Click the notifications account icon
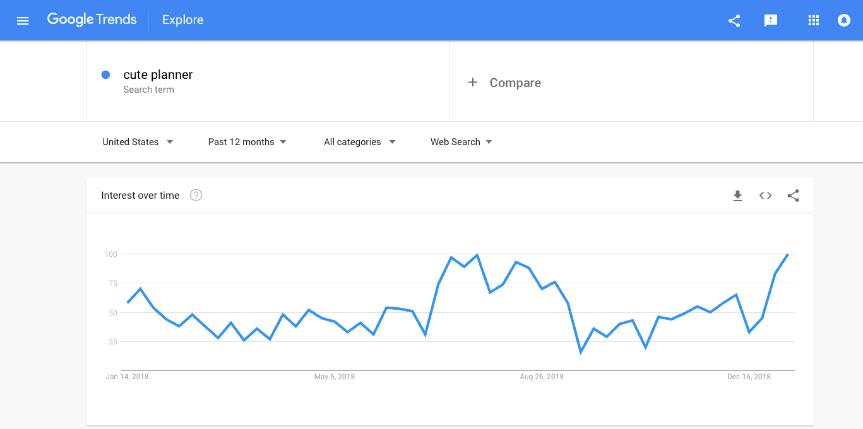The height and width of the screenshot is (429, 863). 844,20
